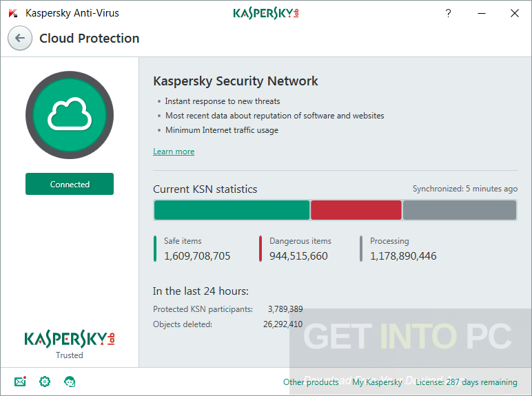Click the Kaspersky app logo in title bar
This screenshot has width=532, height=396.
(x=13, y=13)
